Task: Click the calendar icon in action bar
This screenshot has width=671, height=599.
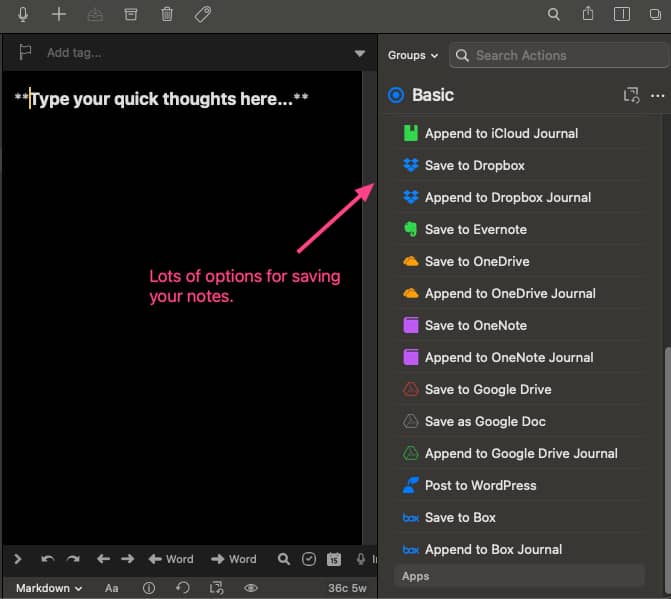Action: (334, 559)
